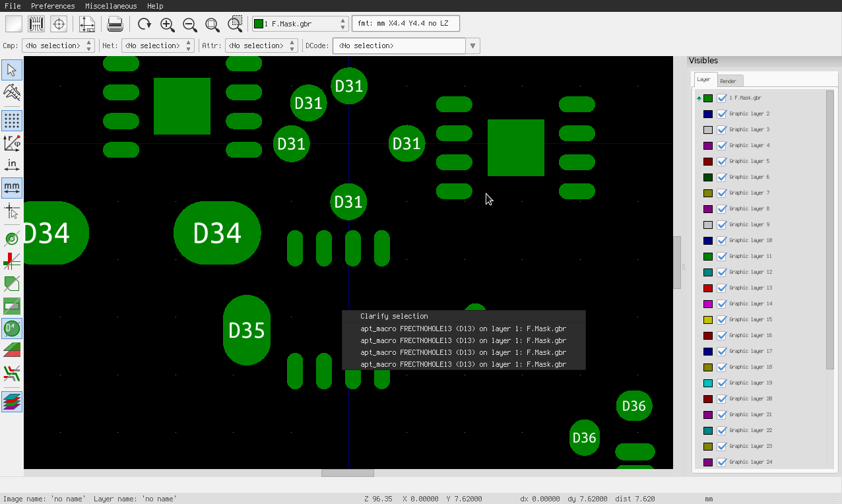Image resolution: width=842 pixels, height=504 pixels.
Task: Click the Print icon in the toolbar
Action: (x=115, y=24)
